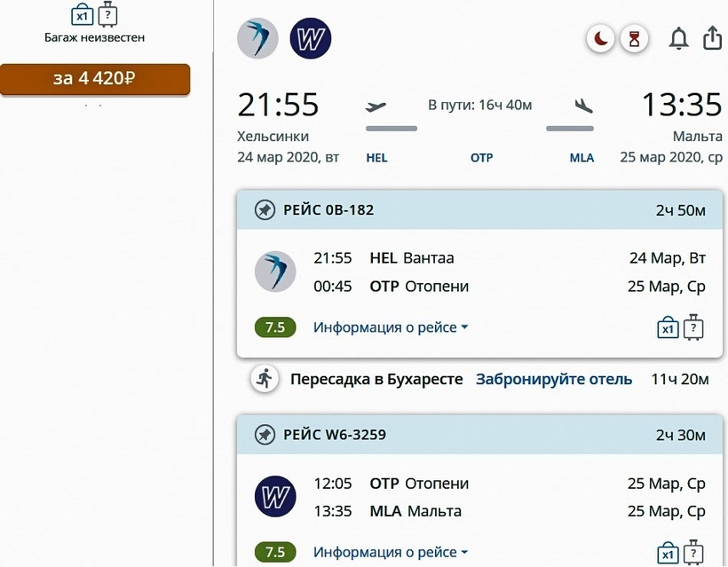The width and height of the screenshot is (728, 567).
Task: Click the departure time 21:55 in header
Action: 278,105
